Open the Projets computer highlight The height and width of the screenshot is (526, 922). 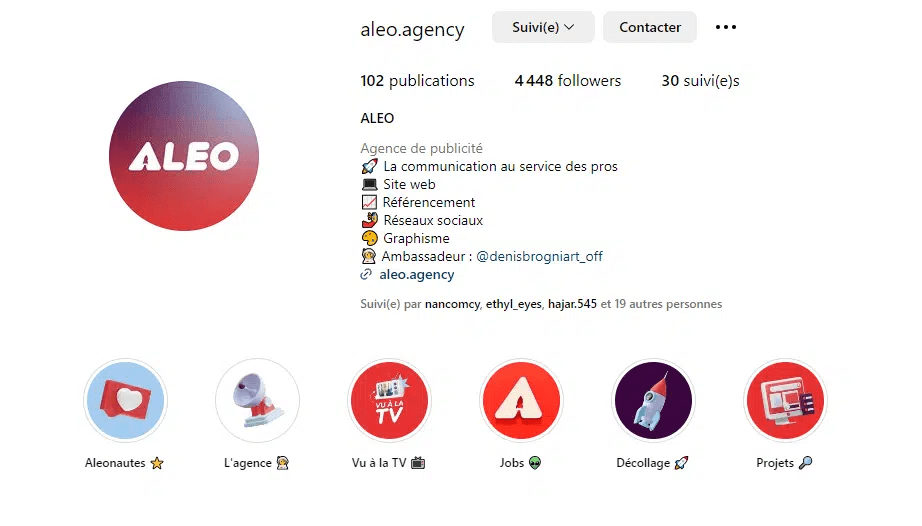(785, 401)
